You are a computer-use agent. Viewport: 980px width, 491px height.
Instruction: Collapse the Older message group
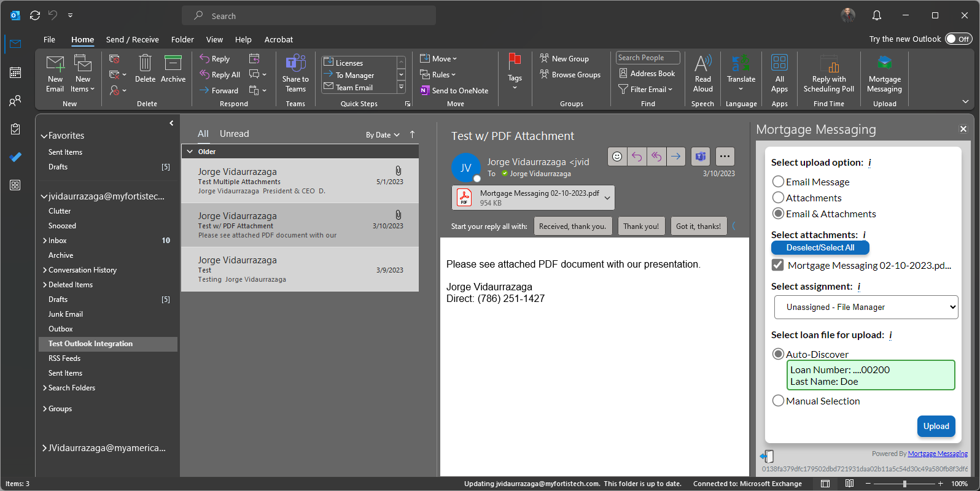190,152
